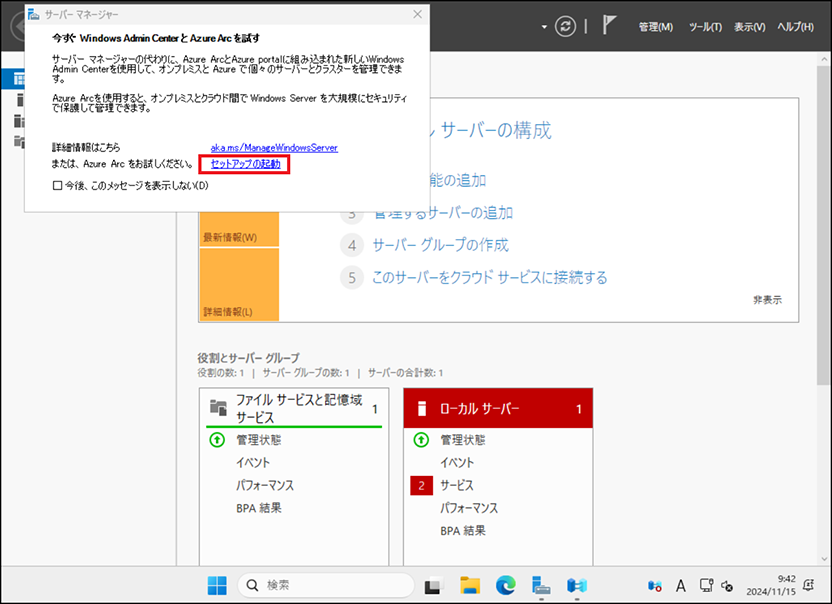Toggle the IME input mode A indicator
The image size is (832, 604).
coord(681,585)
